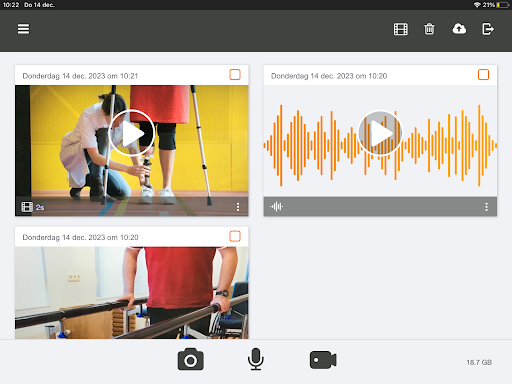Select checkbox on the 10:21 video card
Image resolution: width=512 pixels, height=384 pixels.
pos(235,75)
